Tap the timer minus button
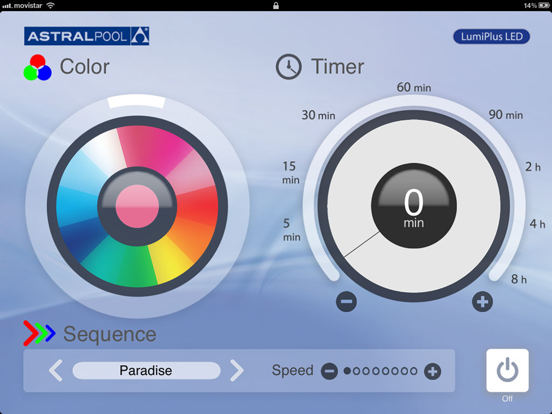 click(x=346, y=302)
